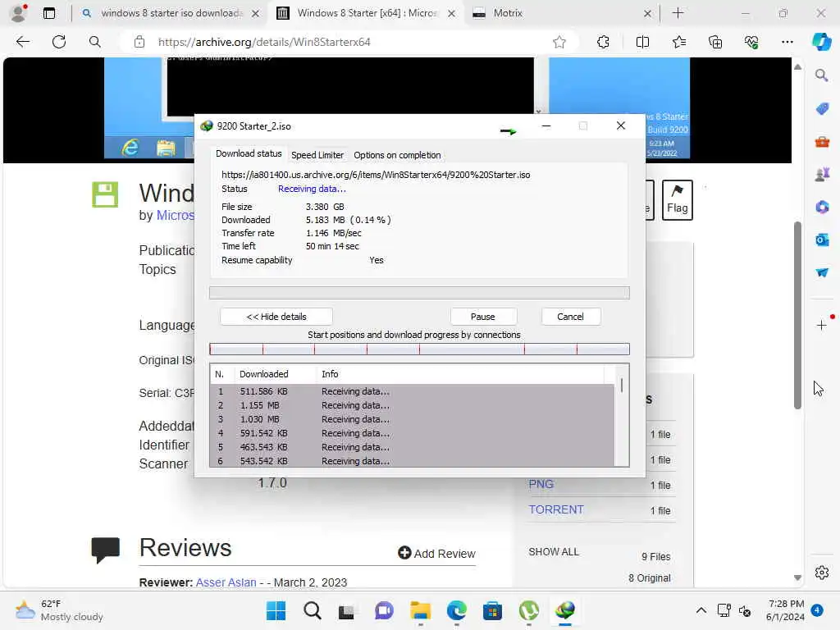
Task: Close the Motrix browser tab
Action: click(647, 13)
